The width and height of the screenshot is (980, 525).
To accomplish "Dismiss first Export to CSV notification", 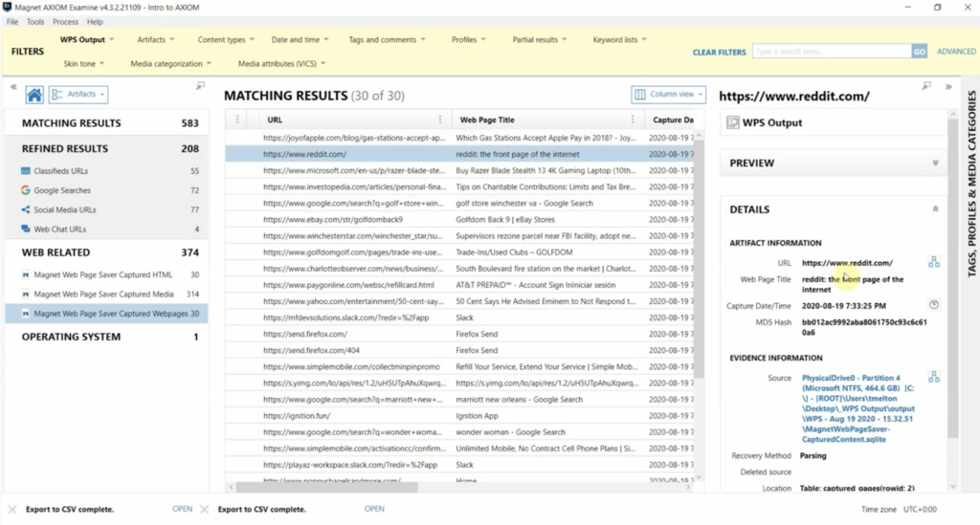I will [x=12, y=510].
